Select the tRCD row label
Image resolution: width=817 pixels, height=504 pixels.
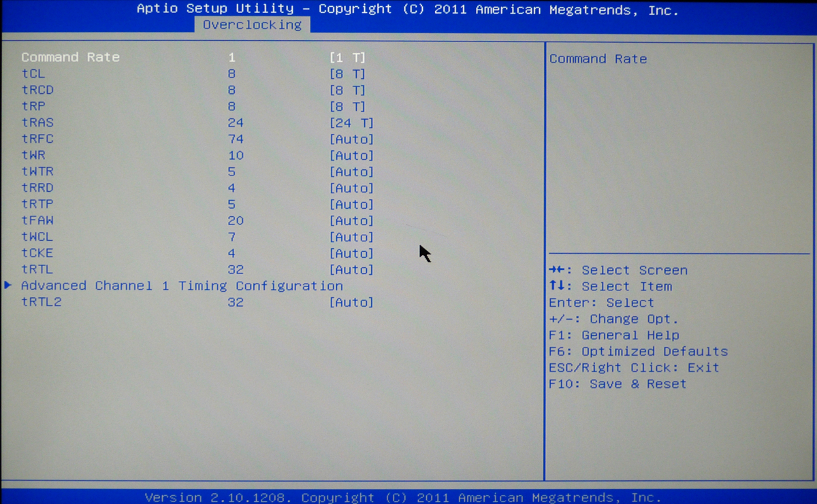point(37,90)
